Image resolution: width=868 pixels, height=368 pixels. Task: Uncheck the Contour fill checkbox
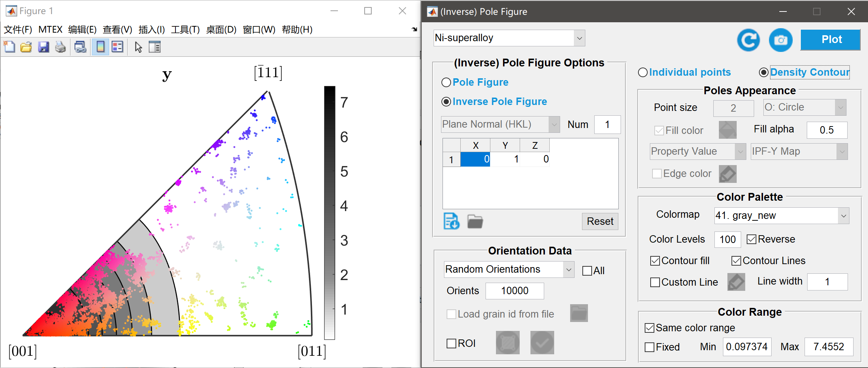[x=655, y=261]
